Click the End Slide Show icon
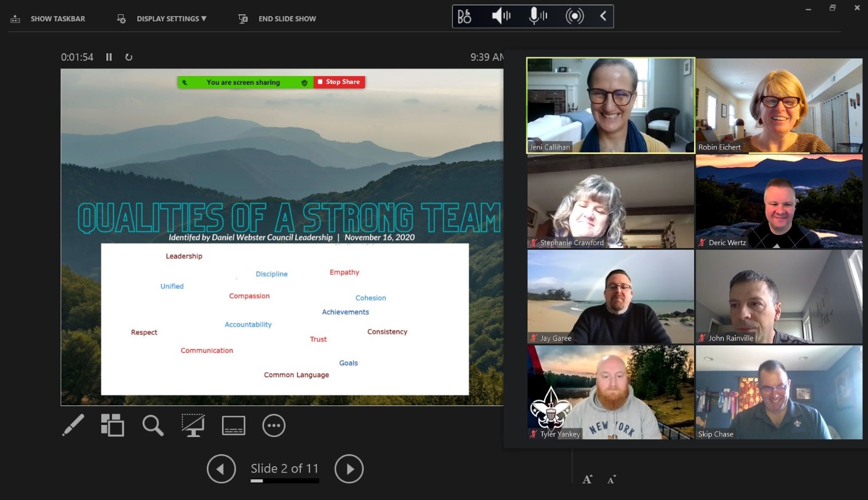The height and width of the screenshot is (500, 868). tap(243, 19)
